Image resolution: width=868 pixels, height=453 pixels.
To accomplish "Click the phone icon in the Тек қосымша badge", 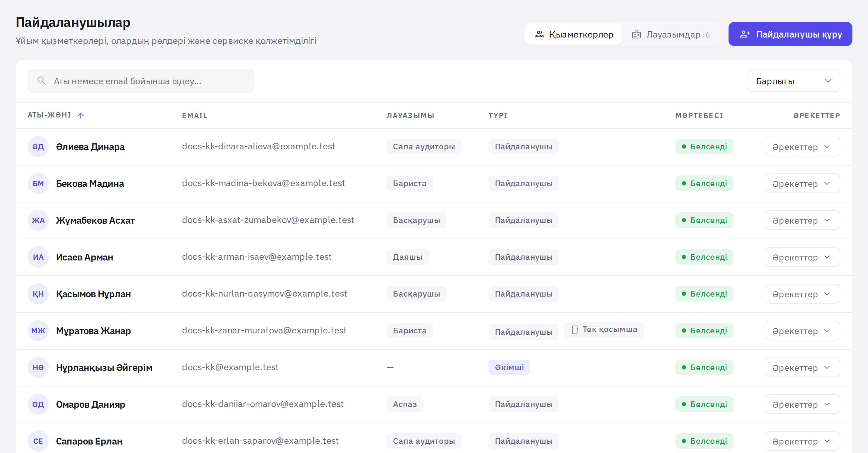I will click(575, 329).
